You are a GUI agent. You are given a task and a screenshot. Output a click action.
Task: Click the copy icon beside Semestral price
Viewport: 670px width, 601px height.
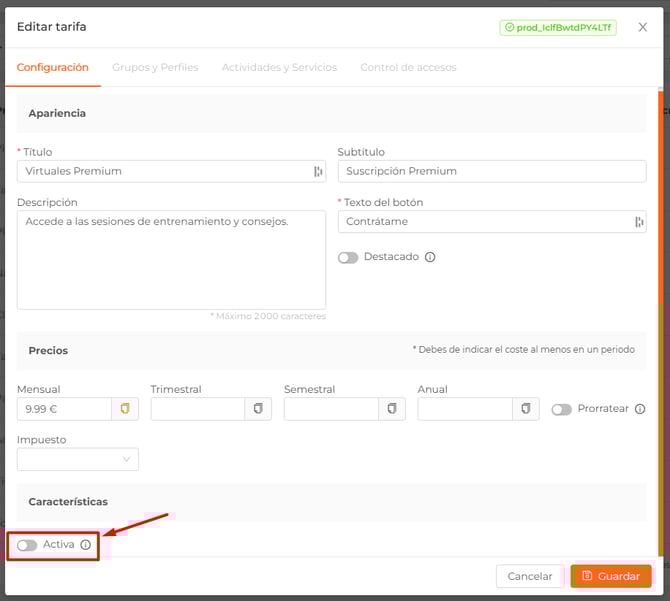[x=392, y=409]
